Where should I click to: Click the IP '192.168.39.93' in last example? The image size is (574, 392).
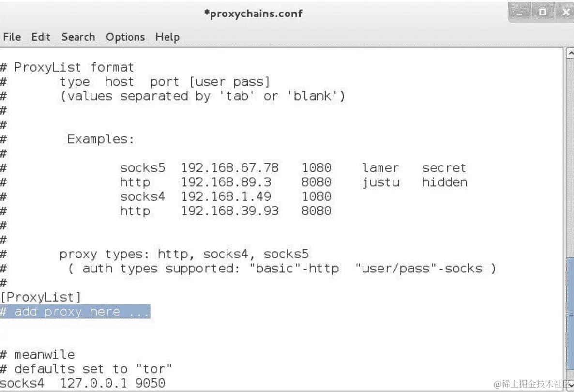coord(230,211)
